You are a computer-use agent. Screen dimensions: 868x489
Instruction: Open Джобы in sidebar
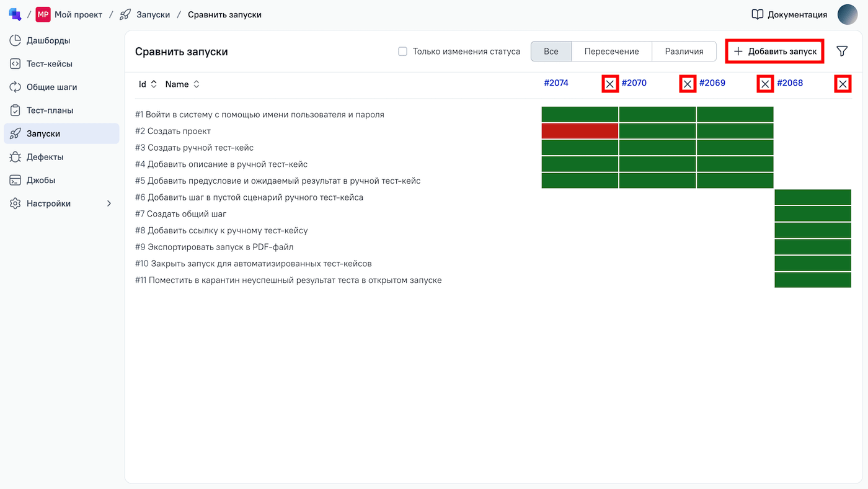(x=41, y=180)
